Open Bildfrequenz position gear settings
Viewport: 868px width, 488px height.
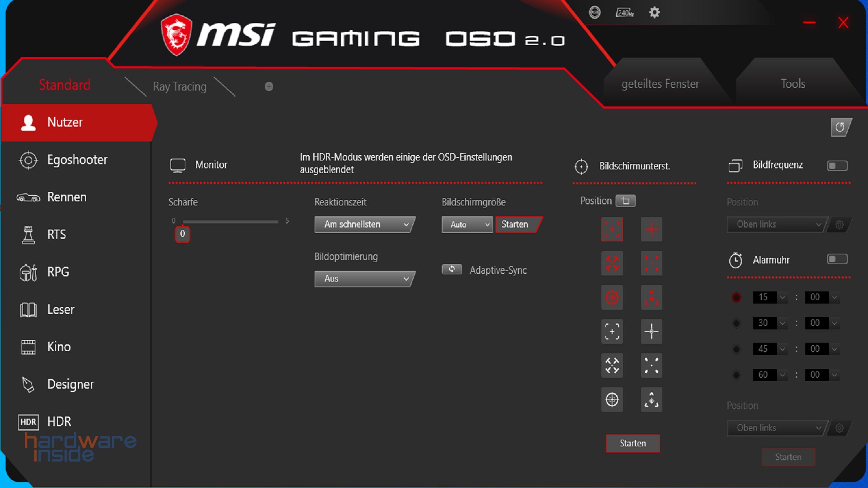840,225
